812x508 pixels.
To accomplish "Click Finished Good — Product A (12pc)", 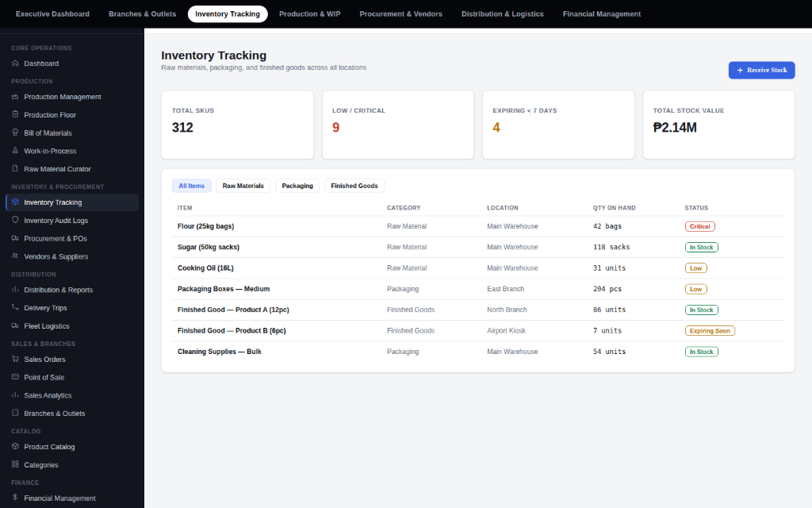I will point(233,310).
